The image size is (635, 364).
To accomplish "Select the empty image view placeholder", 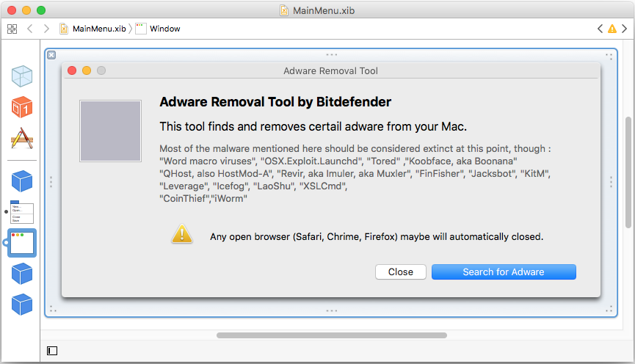I will [x=110, y=131].
